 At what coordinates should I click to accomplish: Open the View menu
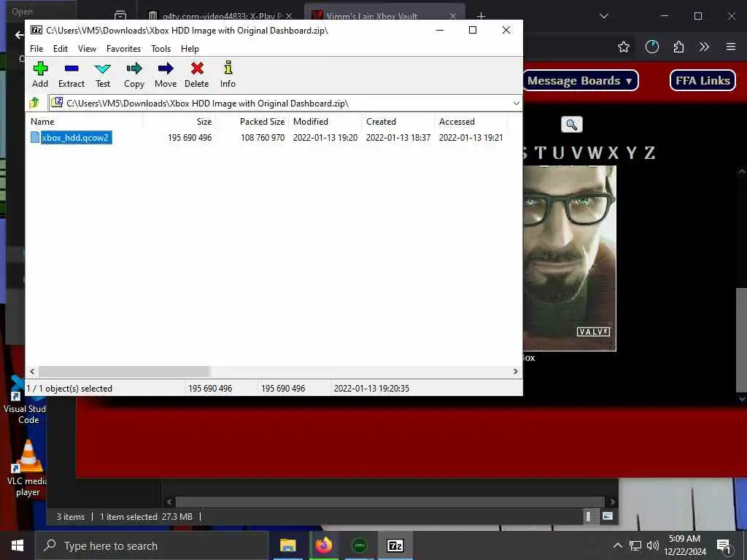(x=88, y=49)
